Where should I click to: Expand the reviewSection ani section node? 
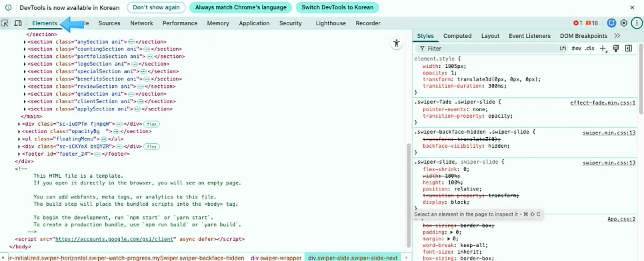25,87
